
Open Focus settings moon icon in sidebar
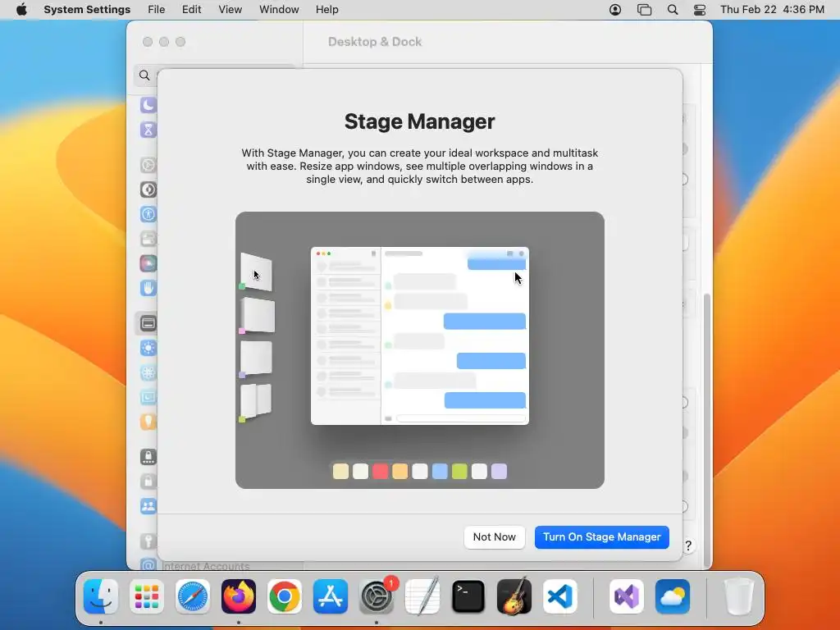coord(148,105)
